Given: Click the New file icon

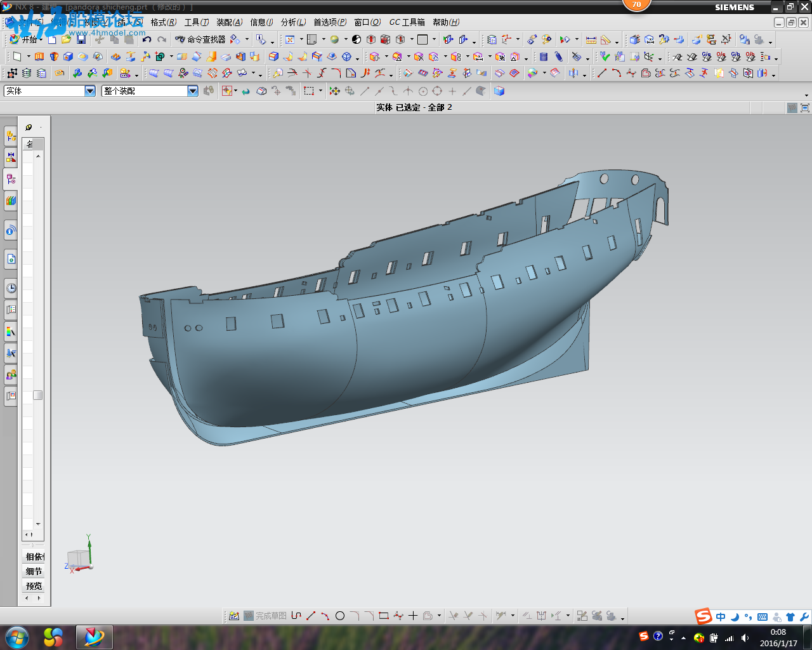Looking at the screenshot, I should pos(53,39).
